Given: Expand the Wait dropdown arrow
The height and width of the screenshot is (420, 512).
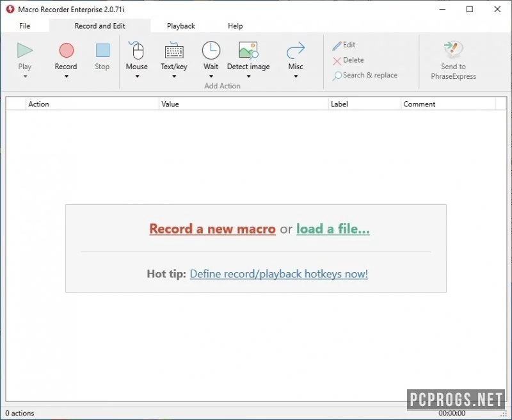Looking at the screenshot, I should click(x=211, y=76).
